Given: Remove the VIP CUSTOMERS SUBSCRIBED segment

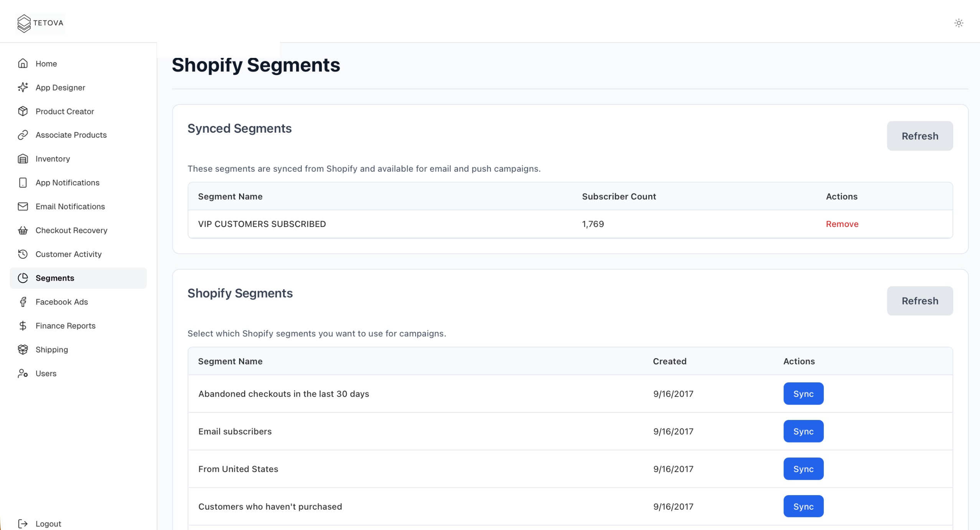Looking at the screenshot, I should coord(842,224).
